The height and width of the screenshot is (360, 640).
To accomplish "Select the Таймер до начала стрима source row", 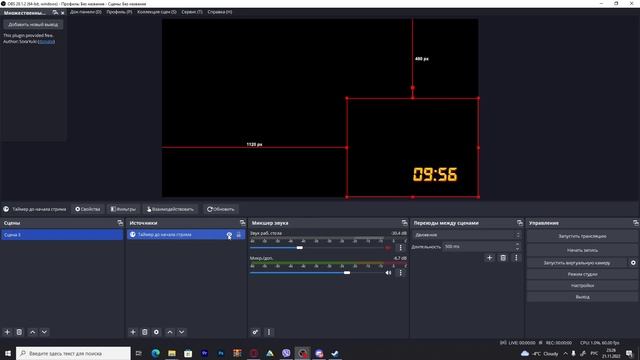I will pyautogui.click(x=186, y=235).
